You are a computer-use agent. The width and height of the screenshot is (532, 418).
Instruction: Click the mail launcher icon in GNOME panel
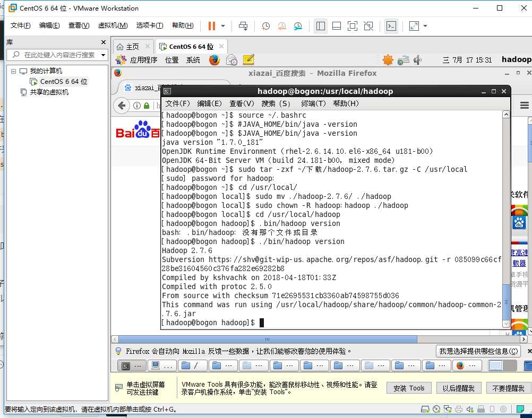231,60
